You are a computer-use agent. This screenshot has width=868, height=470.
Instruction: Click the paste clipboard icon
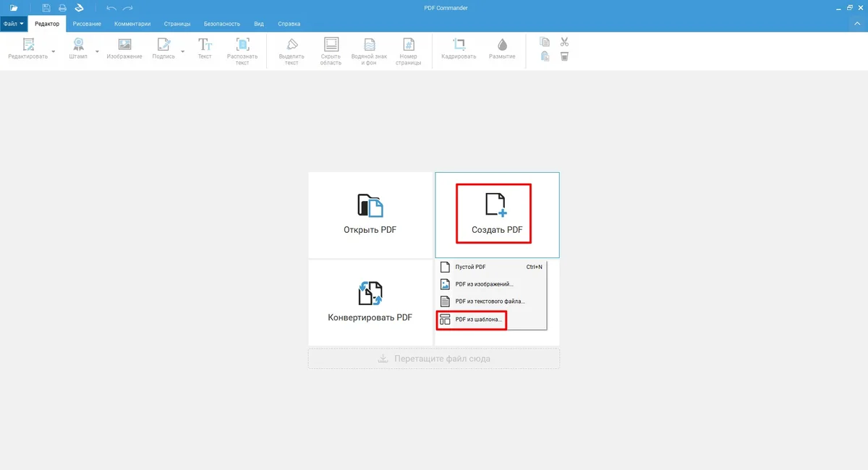[545, 56]
